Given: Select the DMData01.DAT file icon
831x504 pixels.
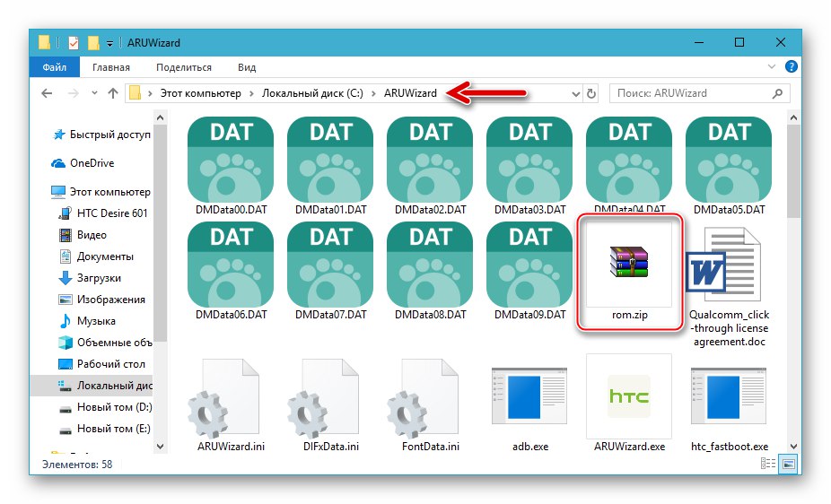Looking at the screenshot, I should [330, 160].
